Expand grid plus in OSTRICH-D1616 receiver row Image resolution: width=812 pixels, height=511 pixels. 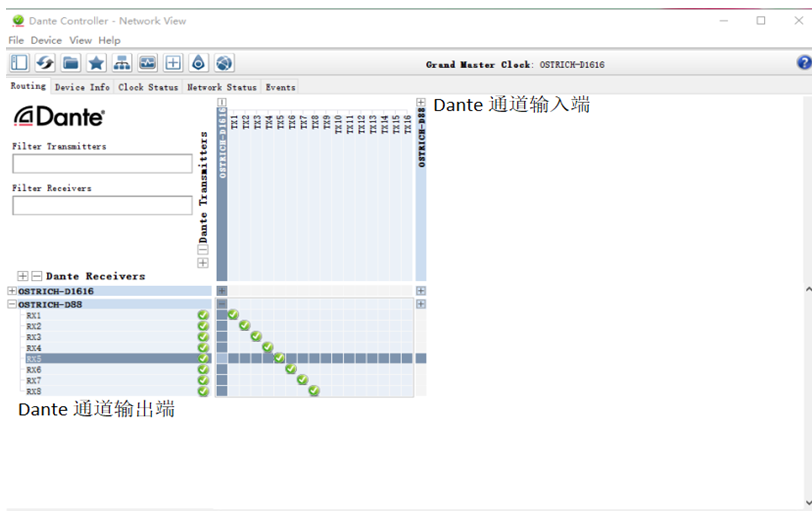tap(222, 291)
